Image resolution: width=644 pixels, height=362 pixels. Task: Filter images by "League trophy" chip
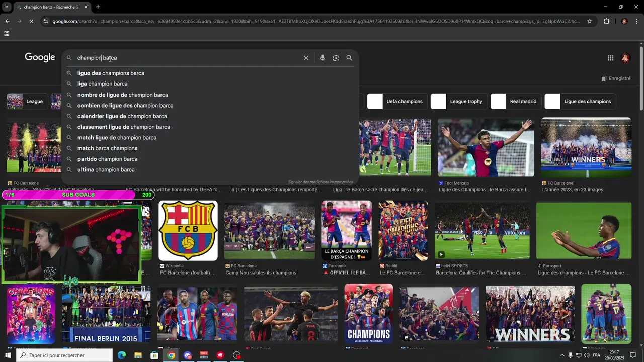(458, 101)
